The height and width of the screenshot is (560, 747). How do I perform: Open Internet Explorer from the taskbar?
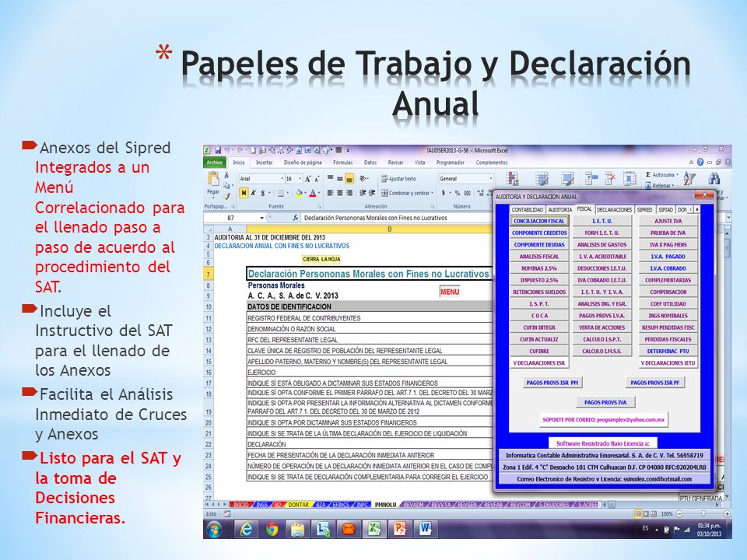tap(247, 529)
